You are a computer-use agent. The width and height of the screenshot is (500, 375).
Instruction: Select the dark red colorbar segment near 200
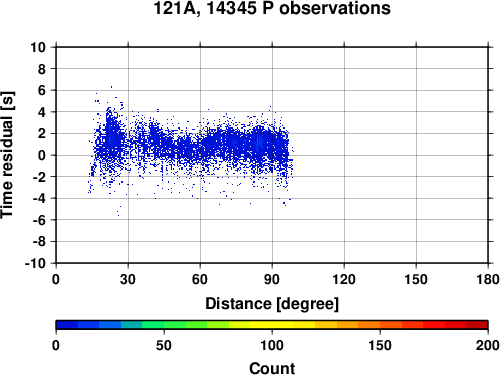(477, 325)
